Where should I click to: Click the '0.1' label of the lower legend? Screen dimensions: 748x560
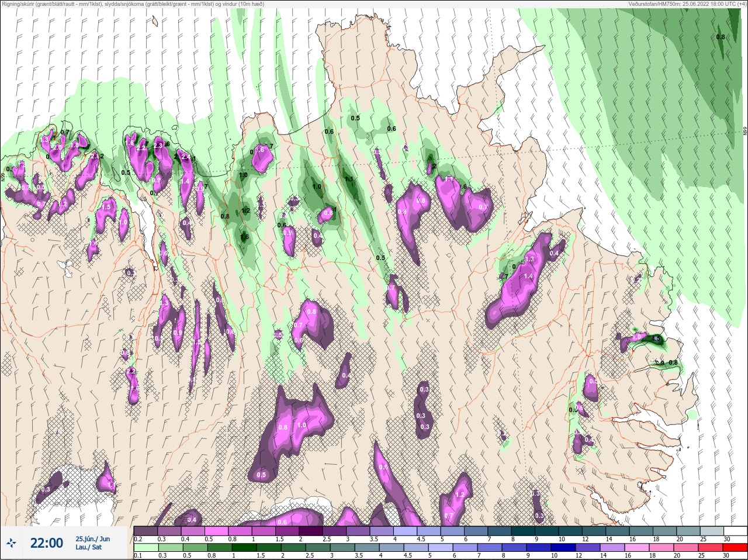(x=138, y=555)
